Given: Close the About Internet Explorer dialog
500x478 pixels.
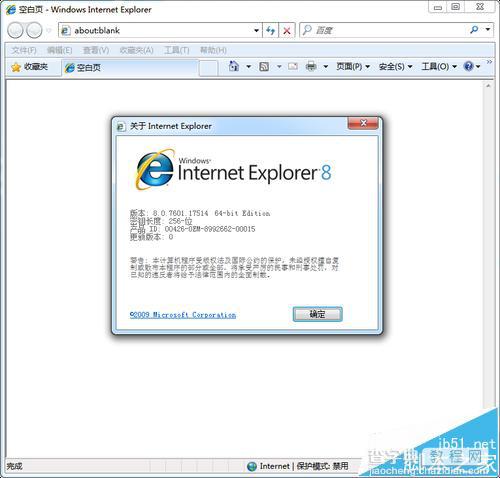Looking at the screenshot, I should point(363,123).
